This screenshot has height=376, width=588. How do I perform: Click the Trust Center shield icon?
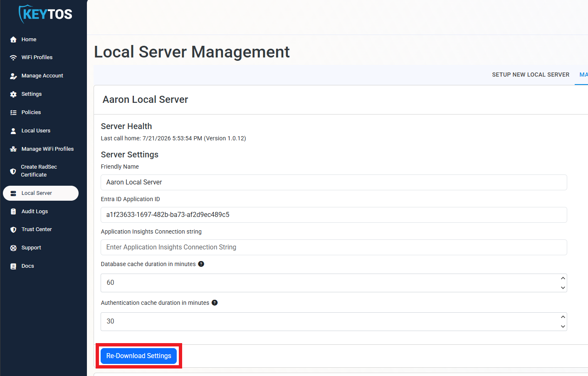pos(13,229)
